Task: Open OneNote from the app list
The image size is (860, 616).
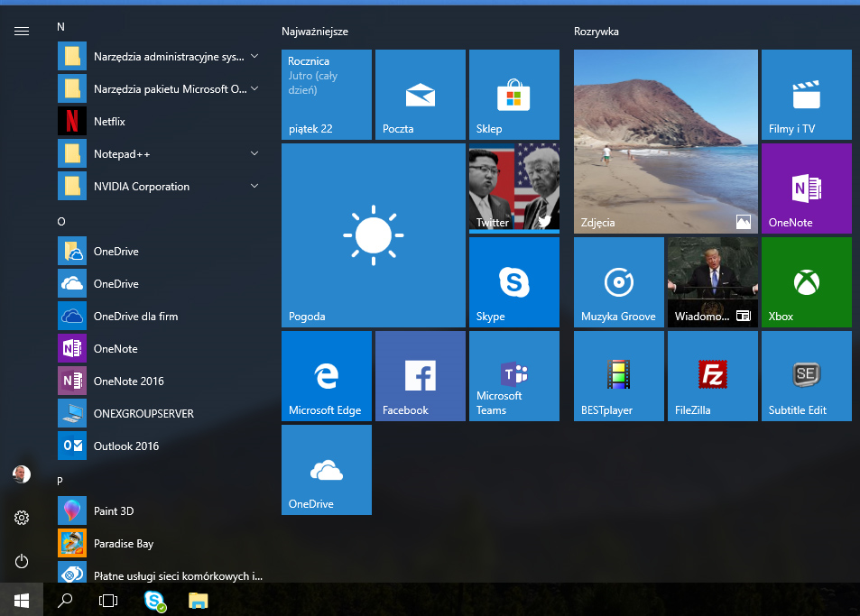Action: point(160,348)
